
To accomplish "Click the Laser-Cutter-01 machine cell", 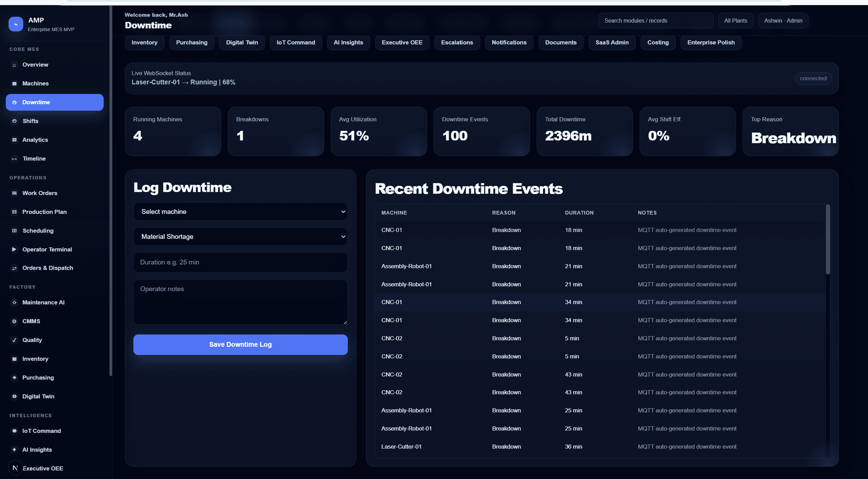I will click(402, 447).
